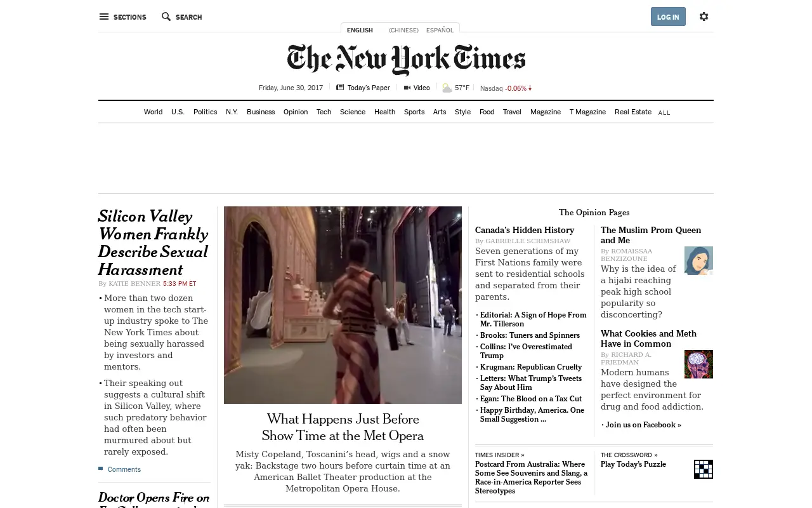The width and height of the screenshot is (812, 508).
Task: Open the Science section
Action: click(x=353, y=112)
